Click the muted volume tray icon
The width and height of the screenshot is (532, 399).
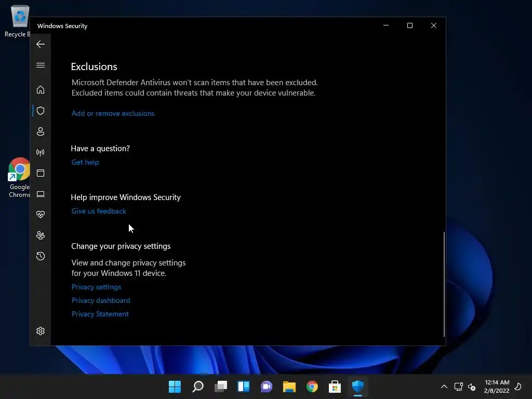pyautogui.click(x=472, y=387)
